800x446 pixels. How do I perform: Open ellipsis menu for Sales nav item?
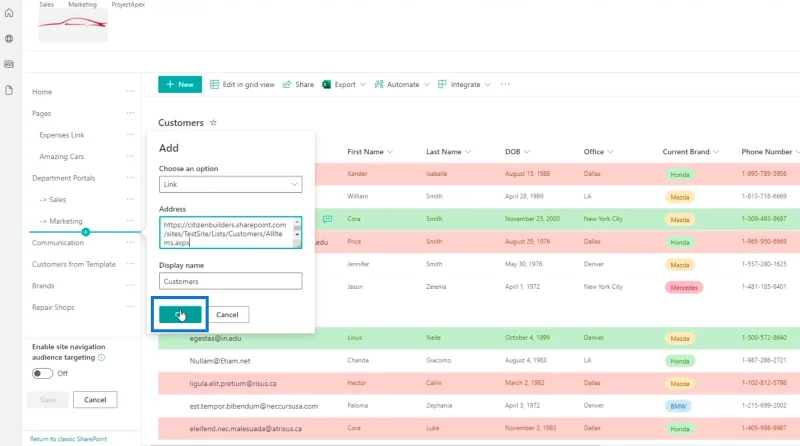coord(130,199)
